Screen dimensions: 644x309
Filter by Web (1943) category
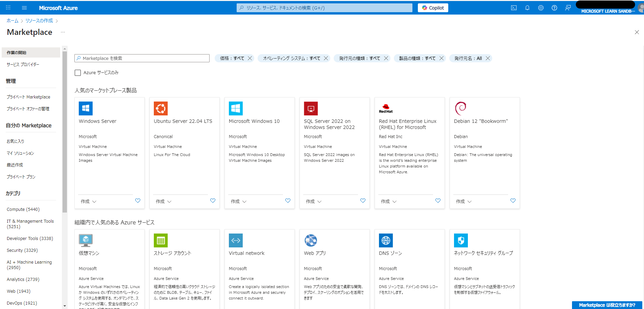pyautogui.click(x=19, y=291)
